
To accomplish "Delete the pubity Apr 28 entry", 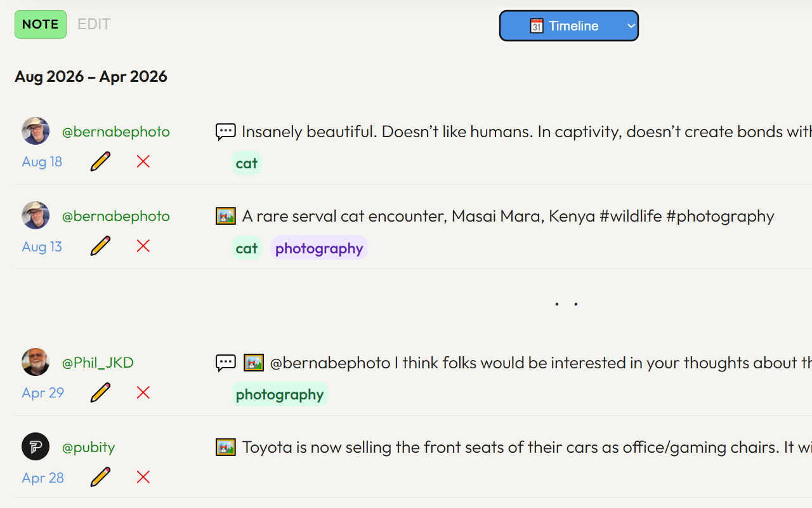I will [x=143, y=477].
